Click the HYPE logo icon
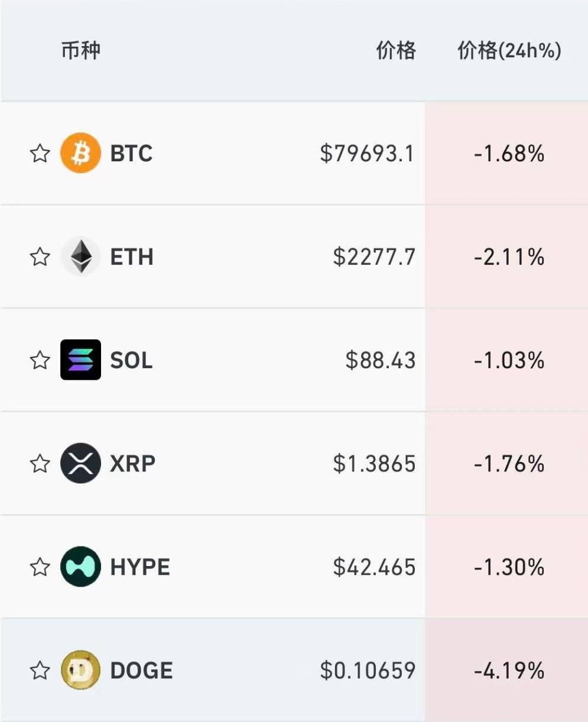 click(80, 567)
